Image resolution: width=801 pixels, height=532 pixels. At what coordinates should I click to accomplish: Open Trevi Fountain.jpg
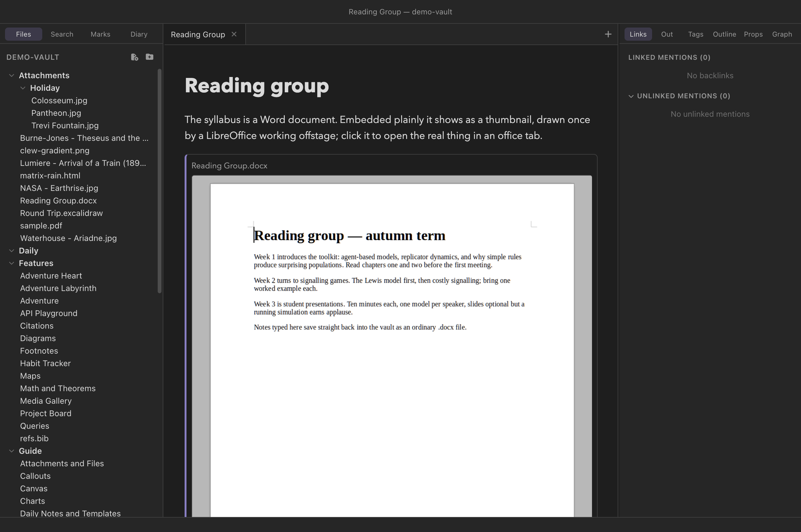(x=65, y=125)
